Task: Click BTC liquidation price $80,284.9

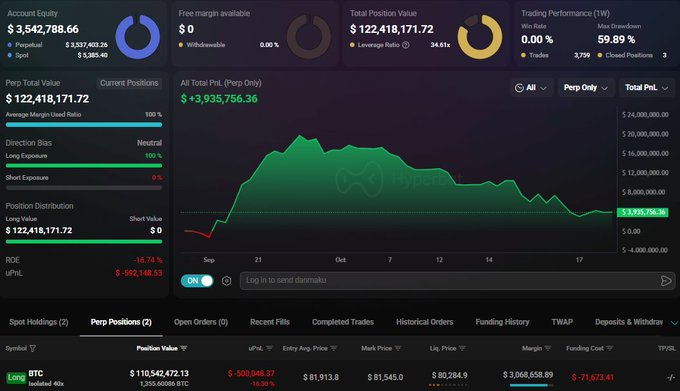Action: [x=449, y=375]
